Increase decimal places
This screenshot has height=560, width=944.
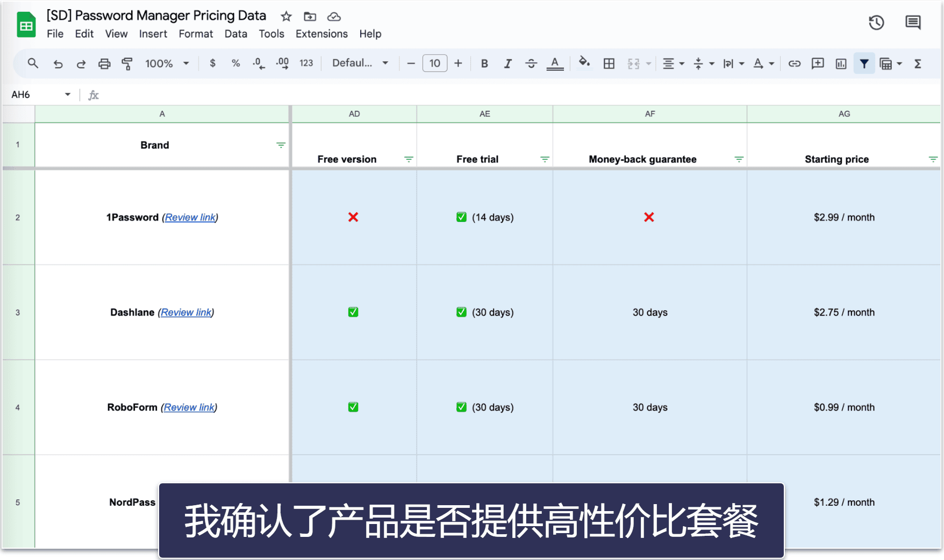[x=282, y=63]
